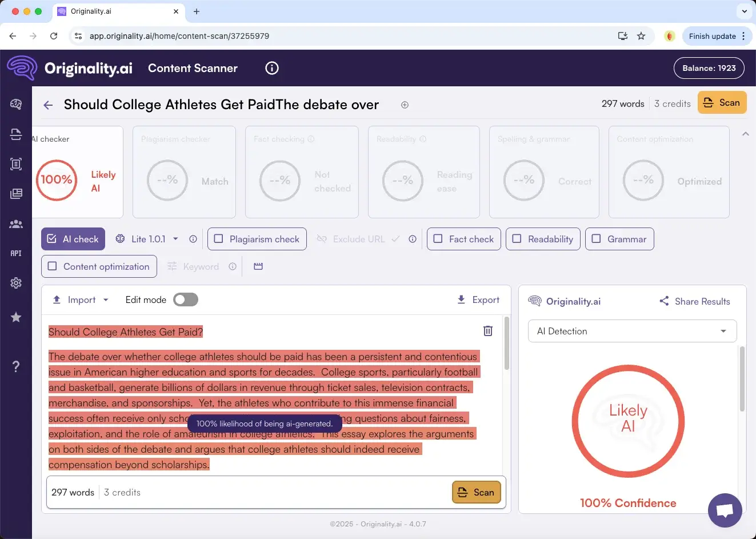Click the Likely AI confidence circle
756x539 pixels.
628,421
